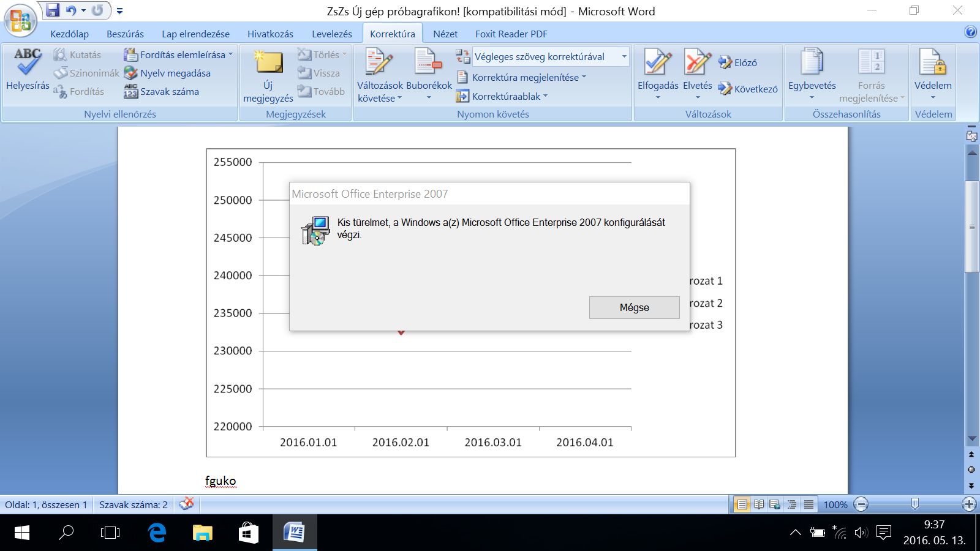This screenshot has height=551, width=980.
Task: Click the zoom slider handle
Action: [x=914, y=504]
